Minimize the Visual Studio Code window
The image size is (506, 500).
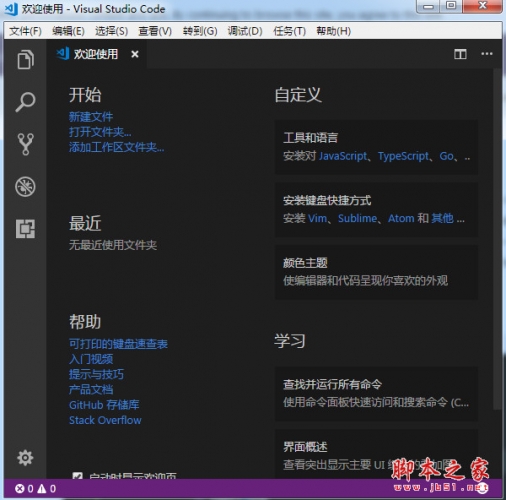pos(428,6)
